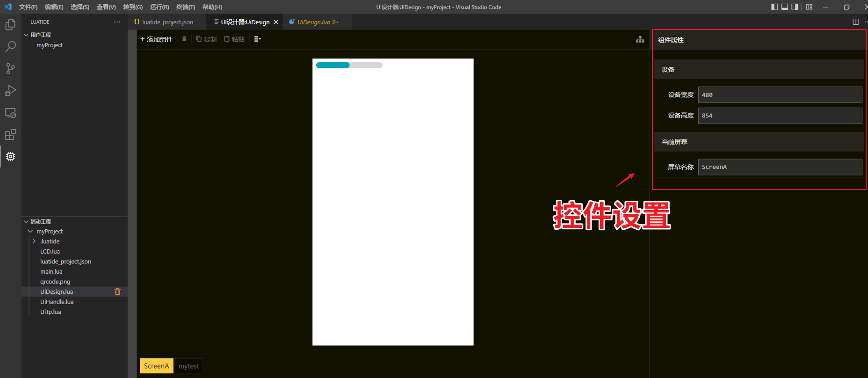Click the 设备 section header
This screenshot has height=378, width=868.
759,69
